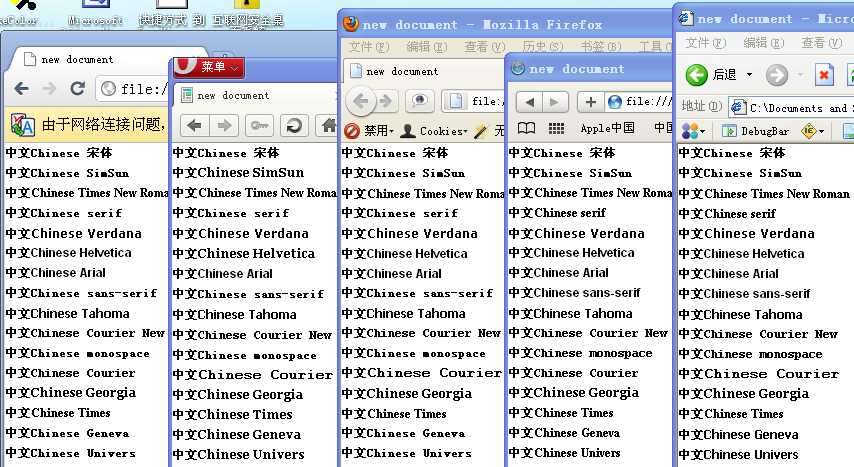Click '中文Chinese Verdana' line in Chrome window

click(x=74, y=233)
